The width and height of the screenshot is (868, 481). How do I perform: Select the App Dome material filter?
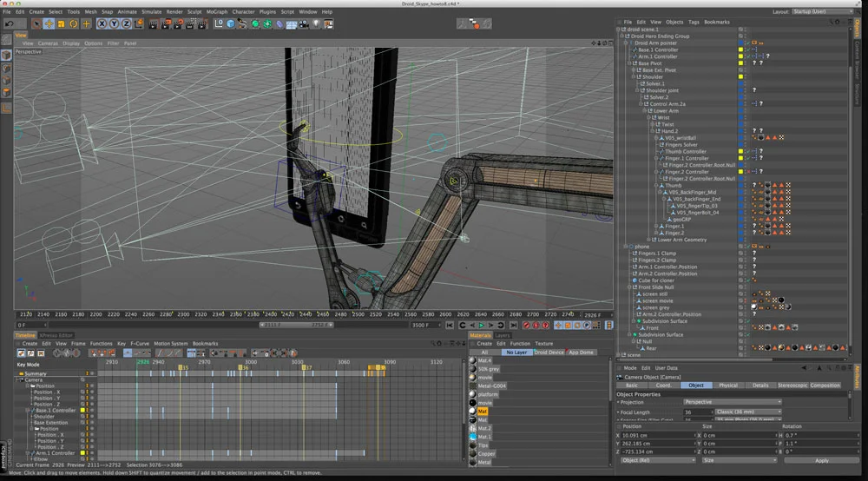[582, 353]
